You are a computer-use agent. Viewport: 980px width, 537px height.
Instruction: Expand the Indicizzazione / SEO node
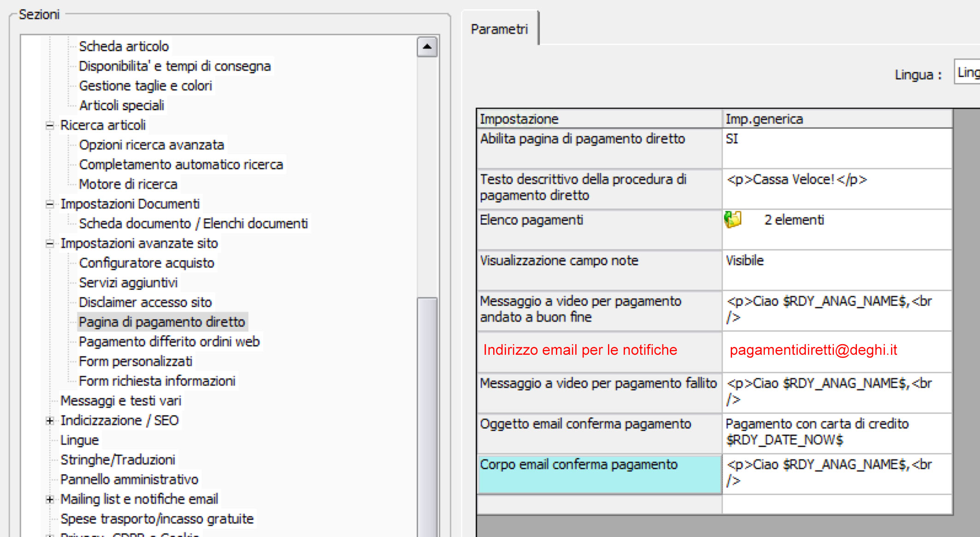coord(50,421)
